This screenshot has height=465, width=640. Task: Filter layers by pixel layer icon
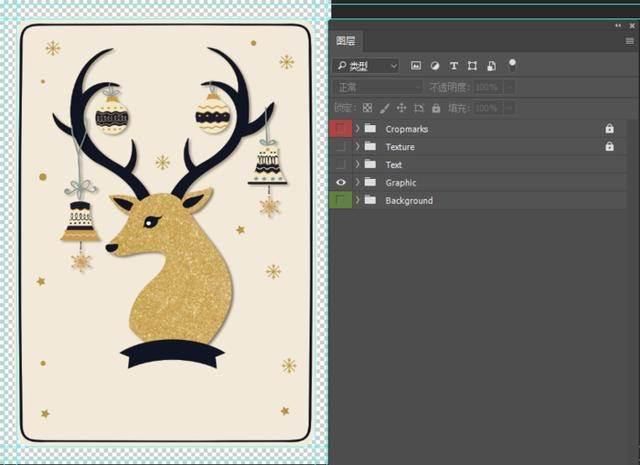coord(416,66)
